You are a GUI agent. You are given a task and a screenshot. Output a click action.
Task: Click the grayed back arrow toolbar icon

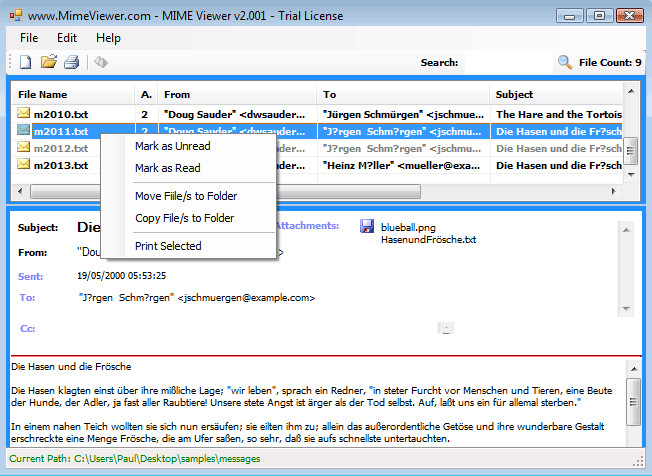click(101, 62)
